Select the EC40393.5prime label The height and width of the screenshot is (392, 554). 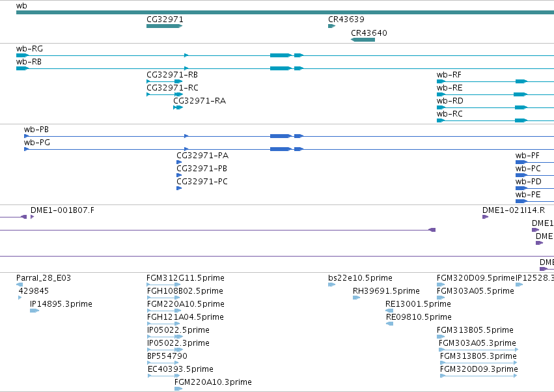pos(180,369)
